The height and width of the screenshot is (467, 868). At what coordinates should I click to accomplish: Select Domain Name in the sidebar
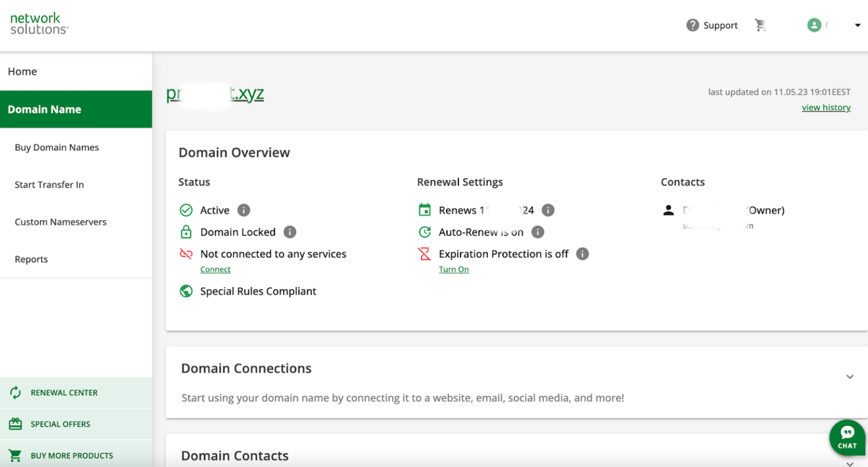(x=45, y=109)
